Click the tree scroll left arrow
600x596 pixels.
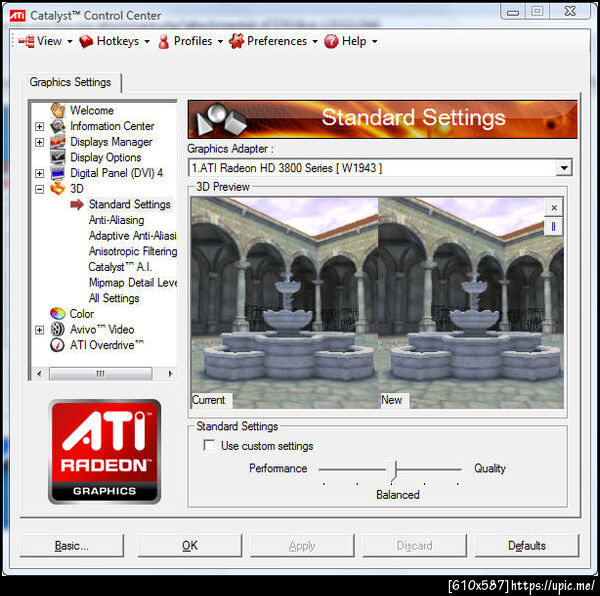pyautogui.click(x=39, y=373)
